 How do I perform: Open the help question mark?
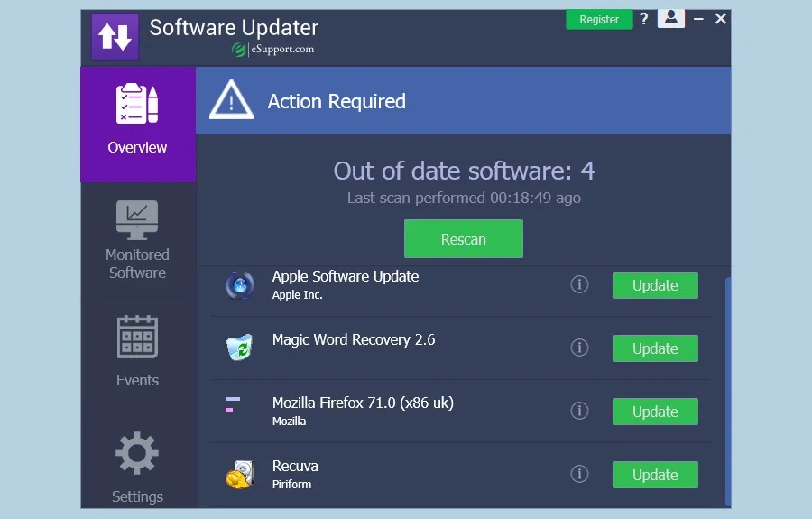click(x=643, y=19)
